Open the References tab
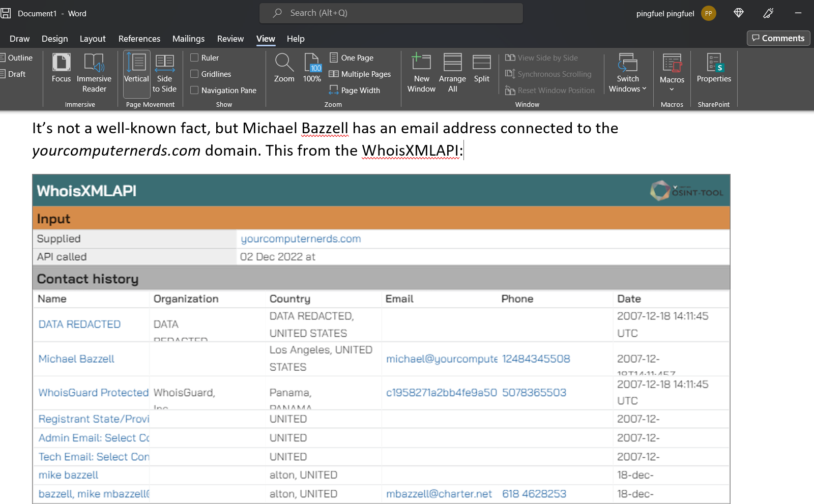814x504 pixels. point(139,39)
